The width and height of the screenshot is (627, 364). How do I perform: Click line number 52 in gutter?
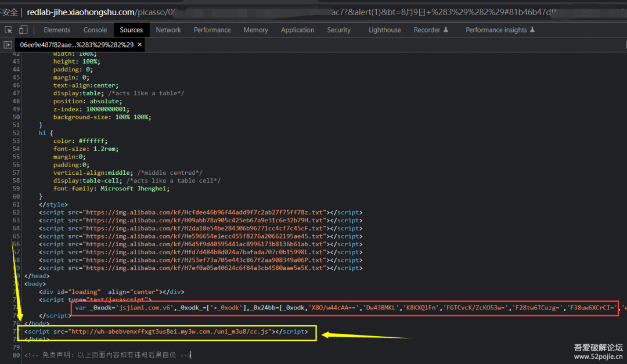coord(16,133)
